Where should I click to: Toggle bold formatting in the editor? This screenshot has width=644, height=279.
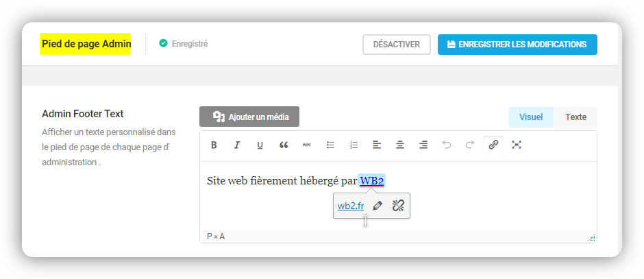214,145
